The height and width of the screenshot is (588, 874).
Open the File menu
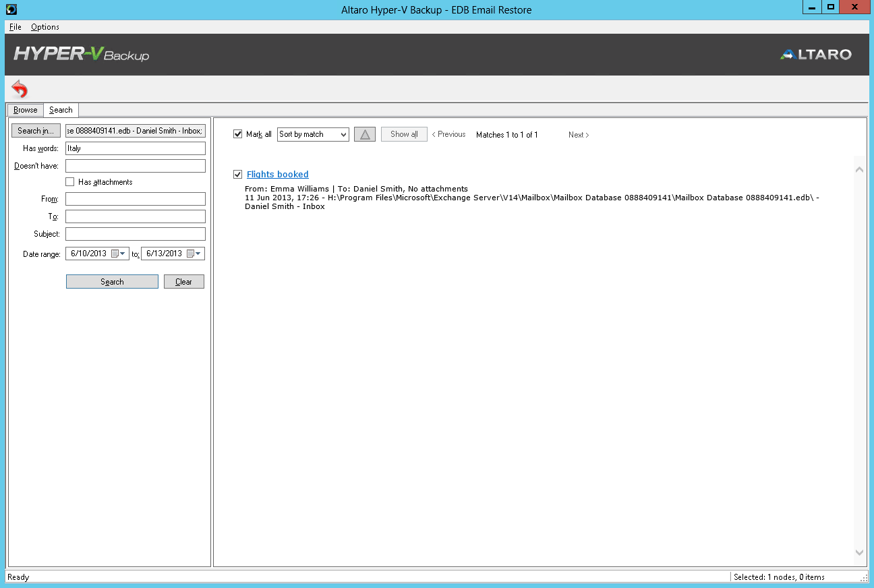(x=16, y=27)
